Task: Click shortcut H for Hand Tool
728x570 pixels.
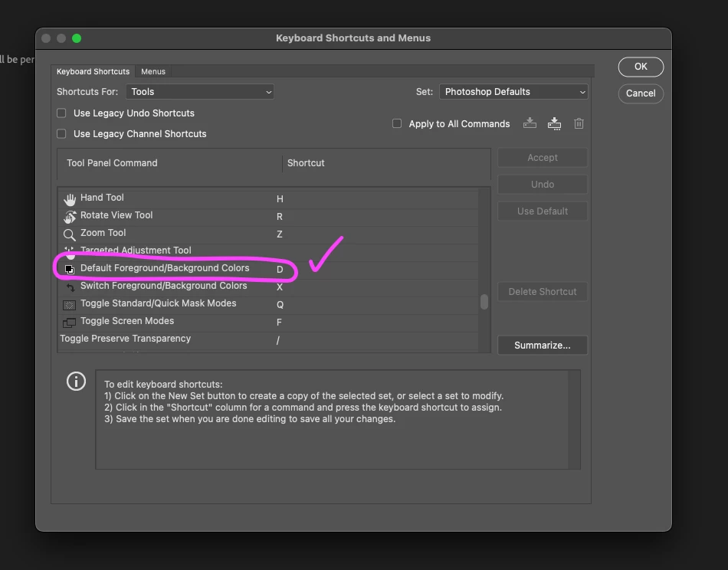Action: click(280, 199)
